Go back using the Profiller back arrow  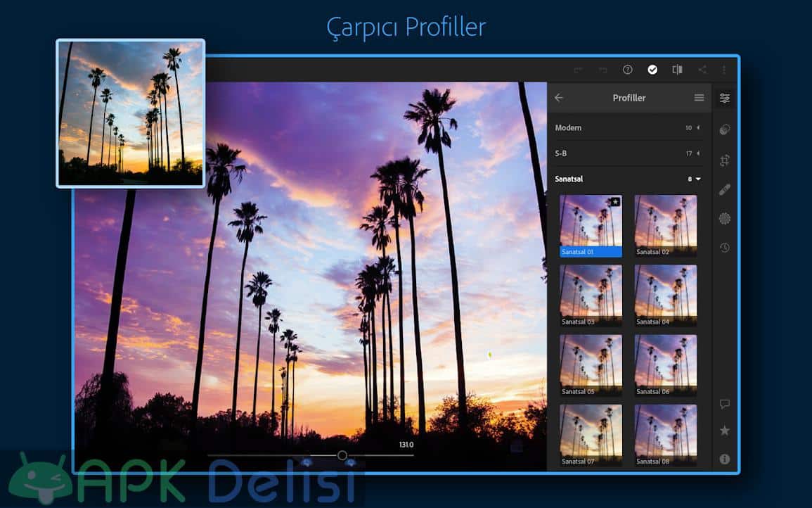559,98
